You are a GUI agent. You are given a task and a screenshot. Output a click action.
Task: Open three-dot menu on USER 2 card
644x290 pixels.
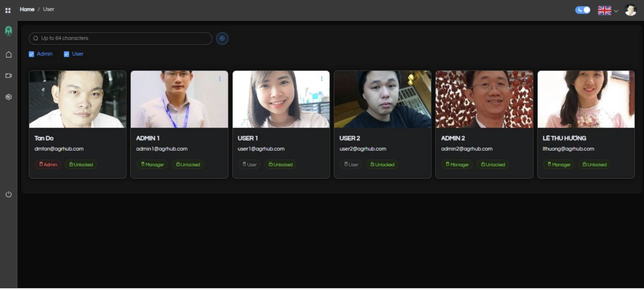[423, 79]
